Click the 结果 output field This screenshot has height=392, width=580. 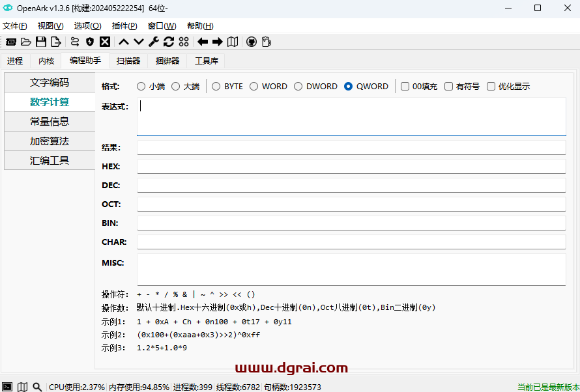tap(351, 147)
